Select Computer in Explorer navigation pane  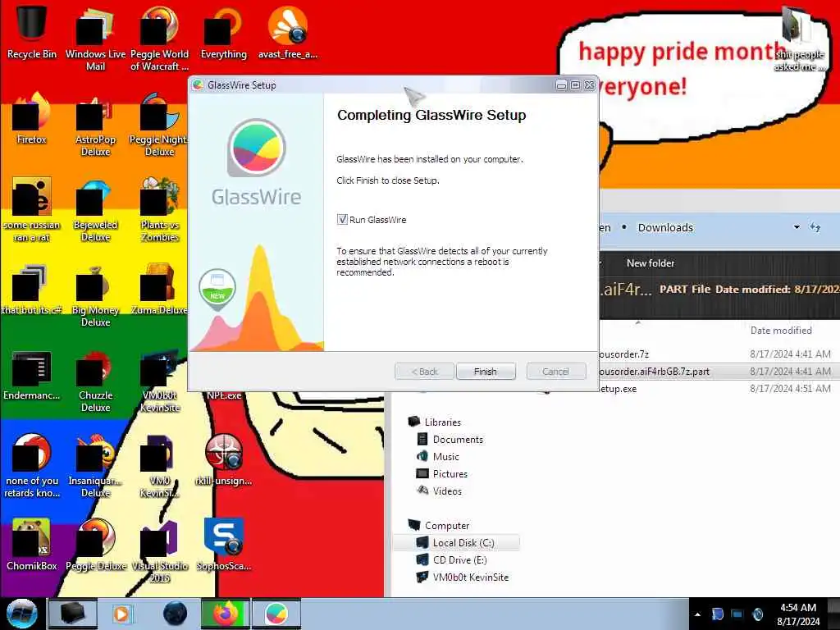(447, 526)
